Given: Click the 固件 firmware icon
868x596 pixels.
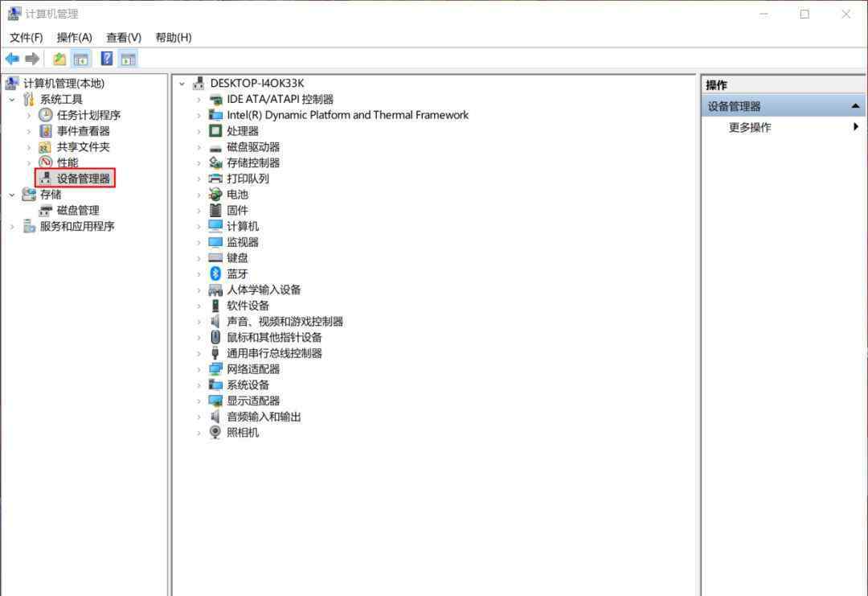Looking at the screenshot, I should 215,210.
